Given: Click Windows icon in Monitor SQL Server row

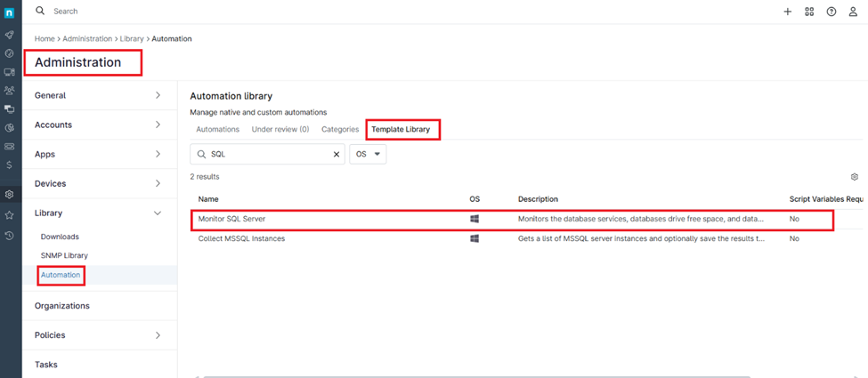Looking at the screenshot, I should 475,219.
